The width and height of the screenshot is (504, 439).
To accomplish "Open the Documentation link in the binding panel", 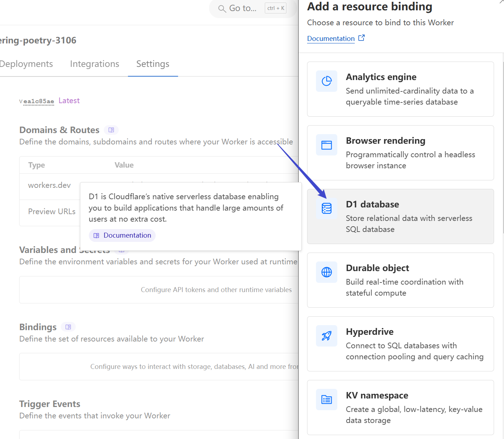I will [331, 38].
